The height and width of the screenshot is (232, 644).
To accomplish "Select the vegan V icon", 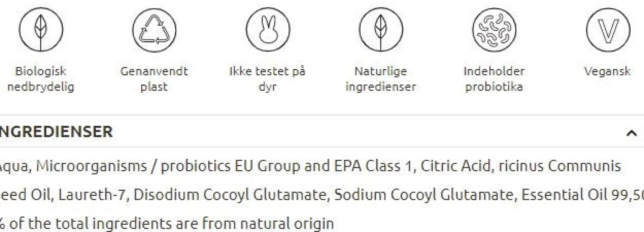I will click(608, 30).
